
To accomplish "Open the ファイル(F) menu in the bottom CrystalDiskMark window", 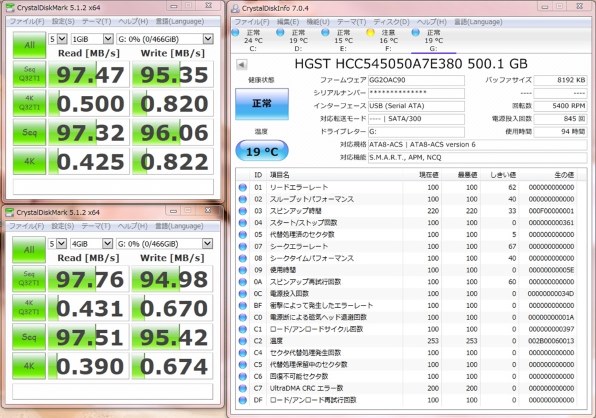I will point(26,226).
